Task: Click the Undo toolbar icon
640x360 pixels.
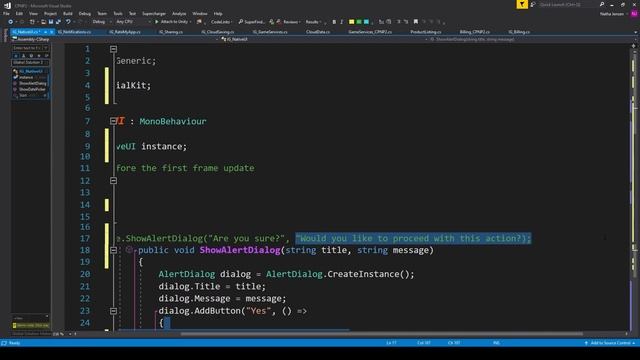Action: click(68, 22)
